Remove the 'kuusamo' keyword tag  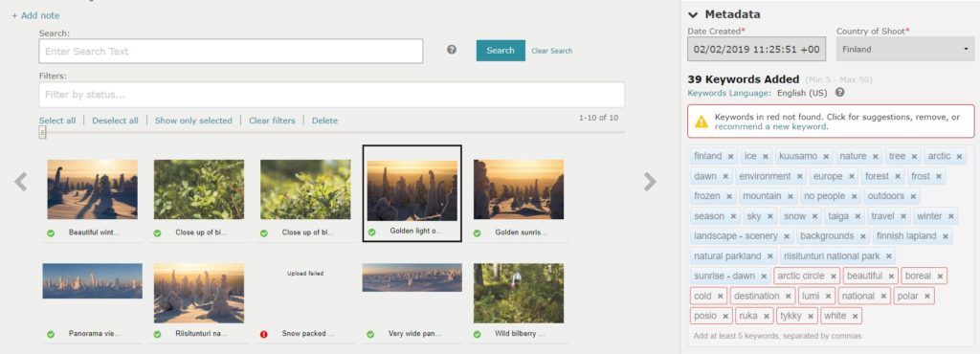click(x=826, y=157)
